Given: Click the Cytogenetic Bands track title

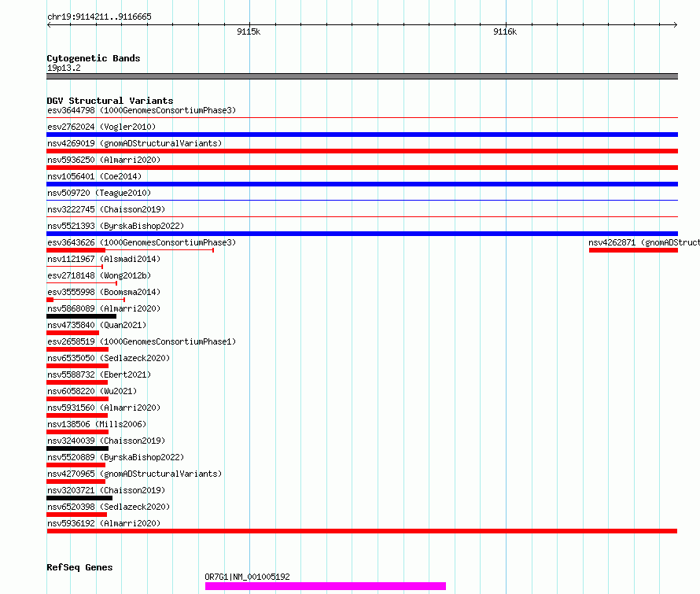Looking at the screenshot, I should point(94,58).
